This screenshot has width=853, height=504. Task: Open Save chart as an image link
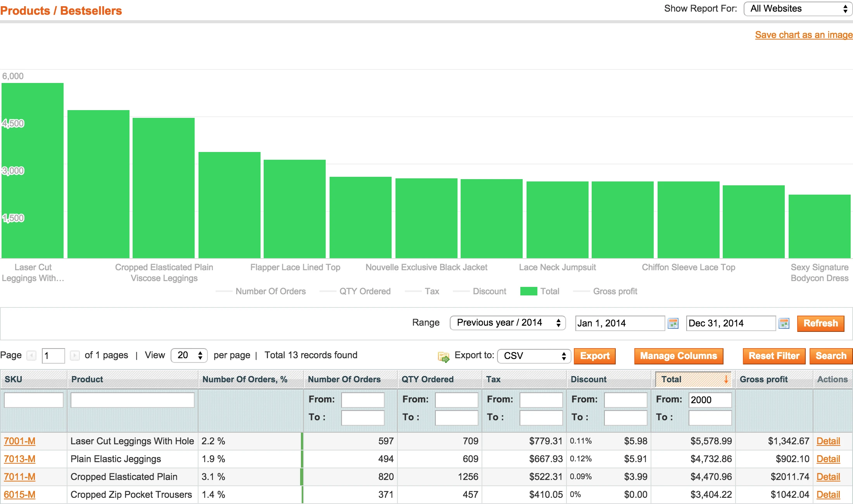coord(803,35)
